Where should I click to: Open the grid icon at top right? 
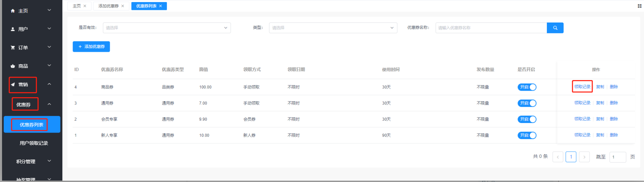[639, 6]
